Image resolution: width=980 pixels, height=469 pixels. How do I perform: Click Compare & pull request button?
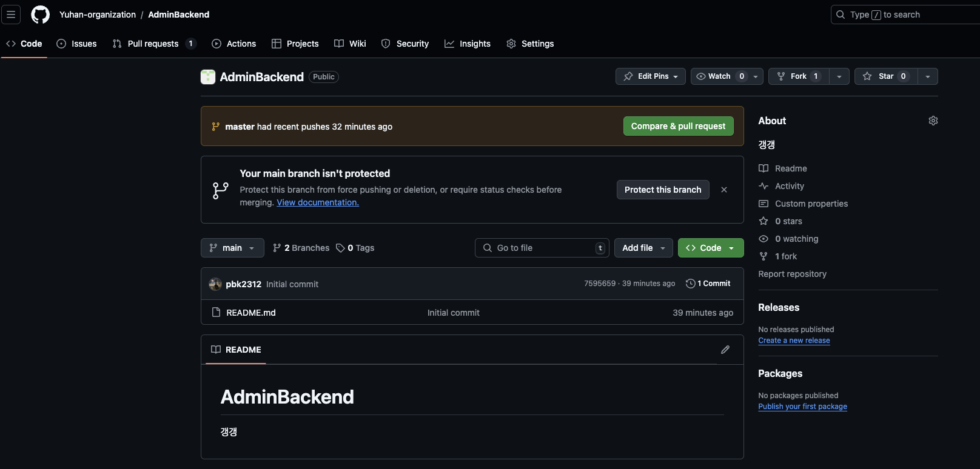pos(678,126)
